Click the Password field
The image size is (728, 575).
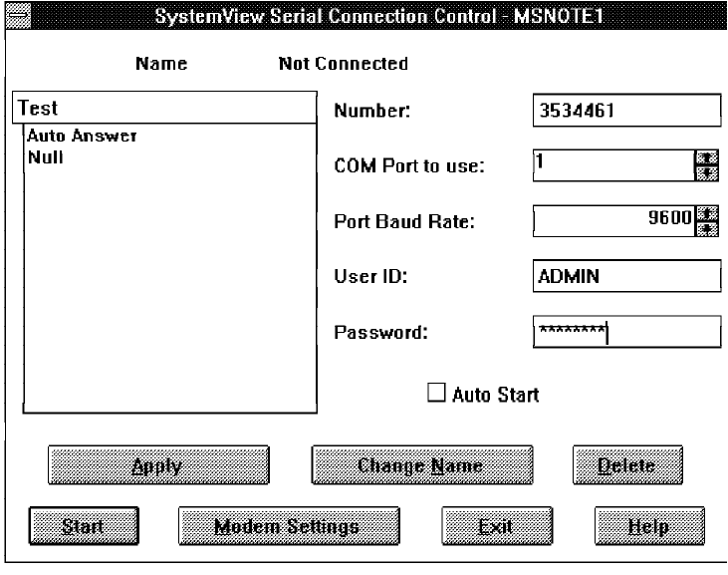coord(626,332)
